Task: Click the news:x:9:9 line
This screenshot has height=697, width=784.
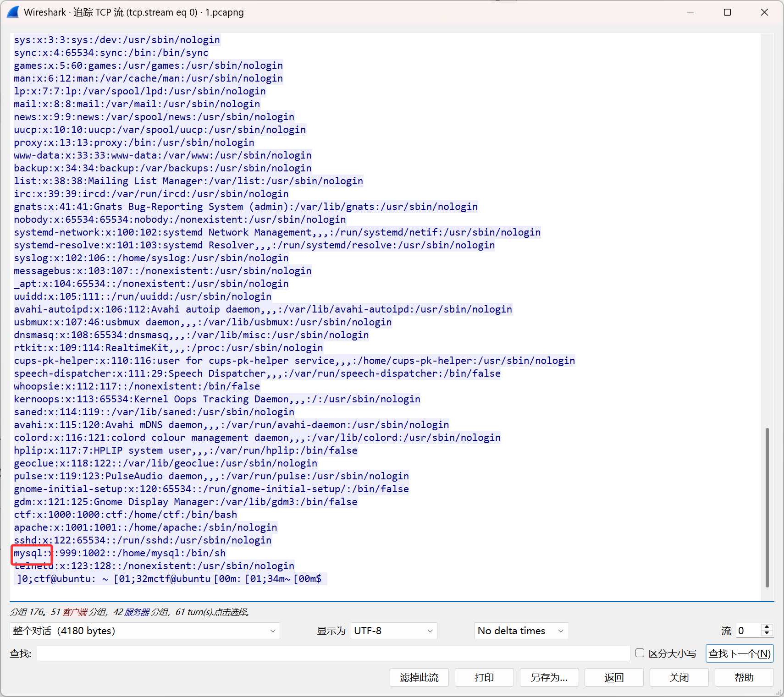Action: click(x=154, y=117)
